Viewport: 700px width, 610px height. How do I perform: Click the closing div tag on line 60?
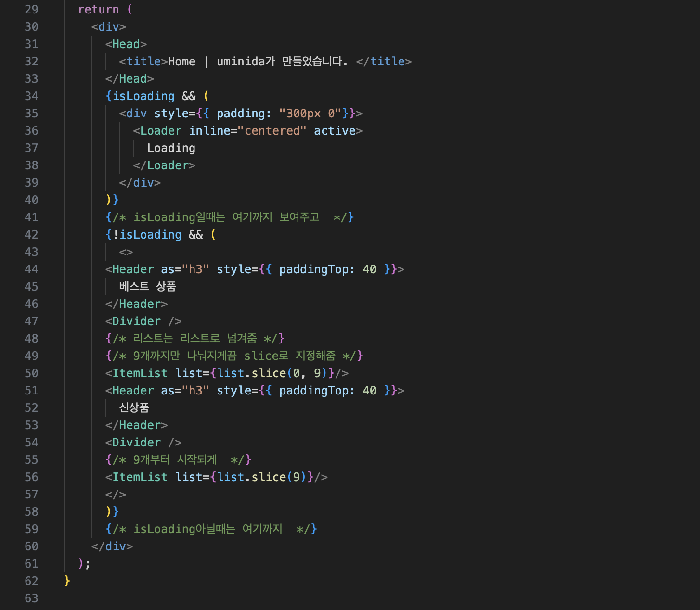112,546
